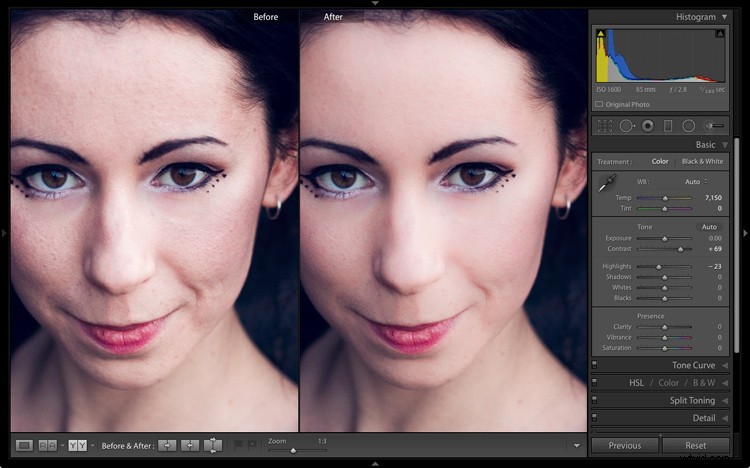
Task: Click the Before photo preview
Action: pos(154,221)
